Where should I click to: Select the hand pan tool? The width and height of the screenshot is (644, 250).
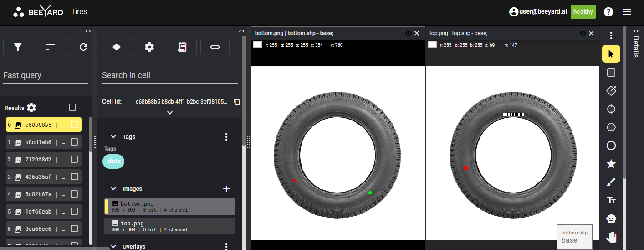(x=611, y=237)
